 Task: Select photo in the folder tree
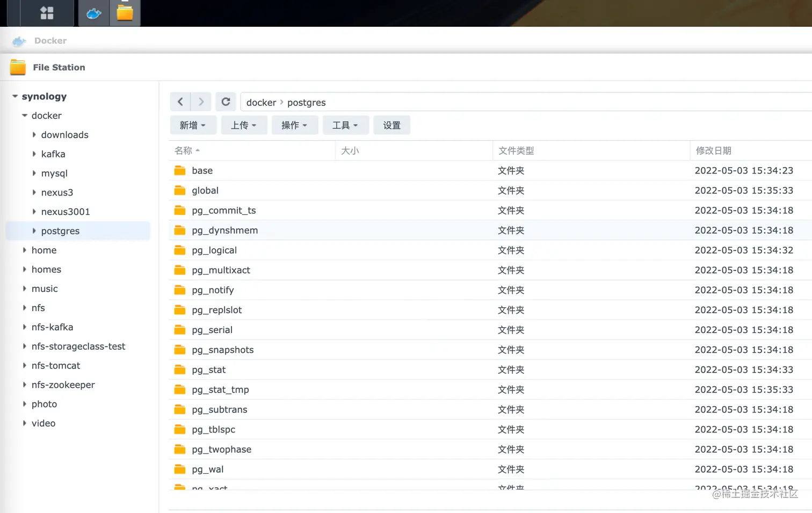click(44, 404)
